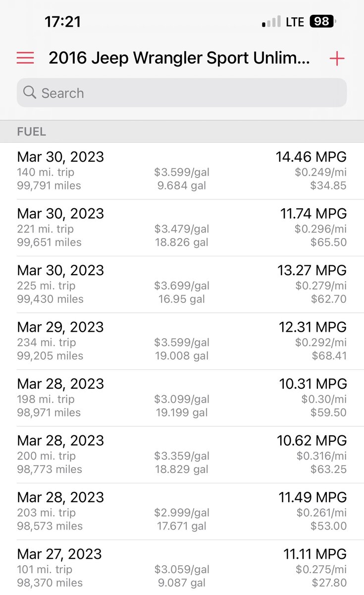The height and width of the screenshot is (595, 364).
Task: Tap the cellular signal bars icon
Action: pos(271,22)
